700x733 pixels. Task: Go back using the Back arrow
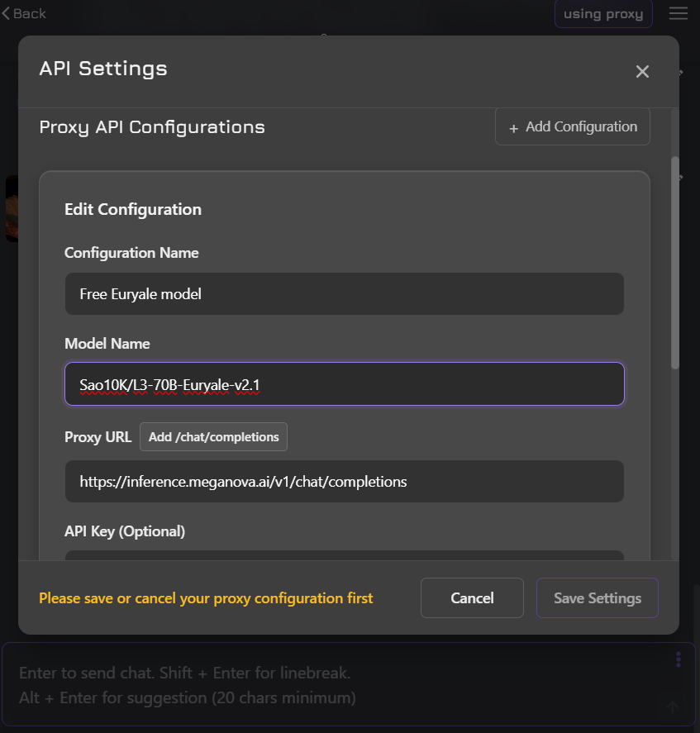24,13
